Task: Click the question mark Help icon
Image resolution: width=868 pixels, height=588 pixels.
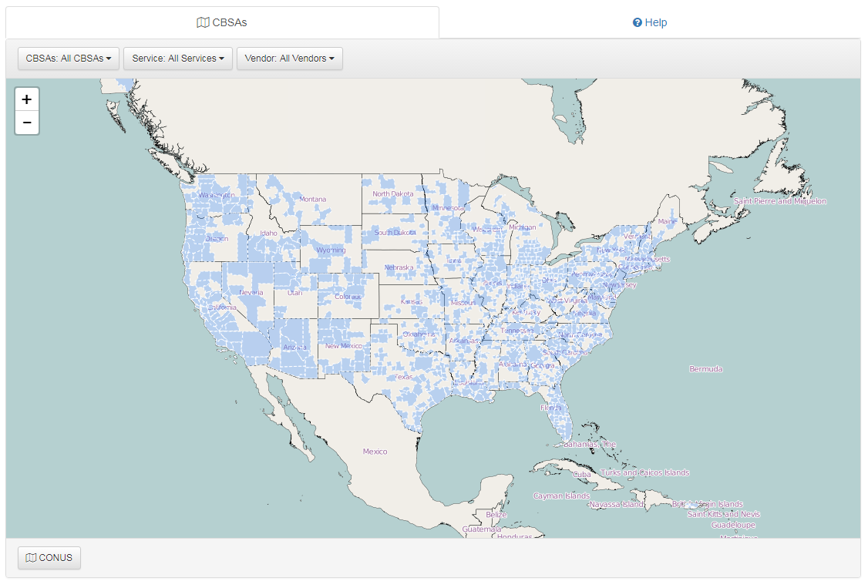Action: [637, 23]
